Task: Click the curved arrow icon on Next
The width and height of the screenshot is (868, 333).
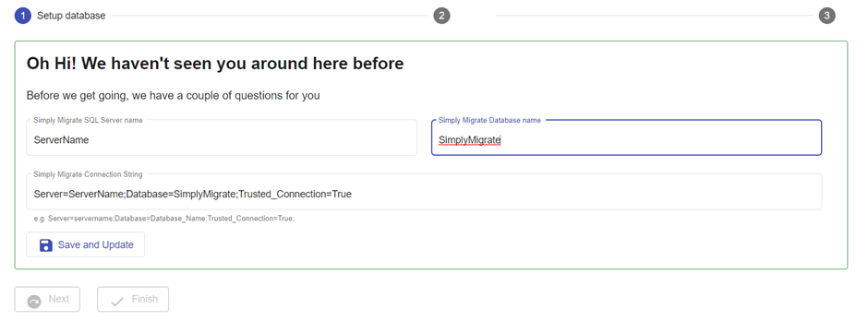Action: [34, 301]
